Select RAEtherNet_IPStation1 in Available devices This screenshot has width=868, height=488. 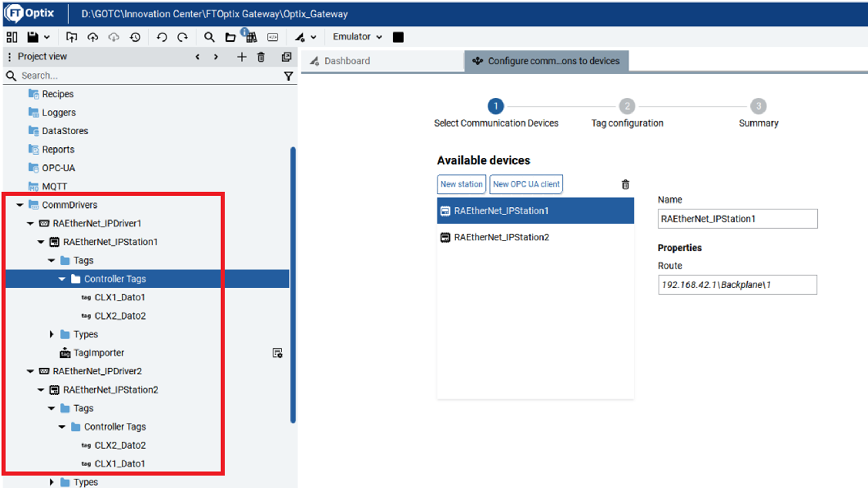tap(535, 211)
